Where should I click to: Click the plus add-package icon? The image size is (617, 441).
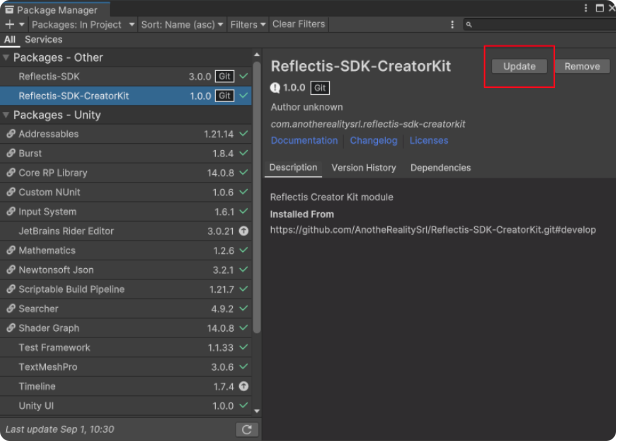[9, 24]
